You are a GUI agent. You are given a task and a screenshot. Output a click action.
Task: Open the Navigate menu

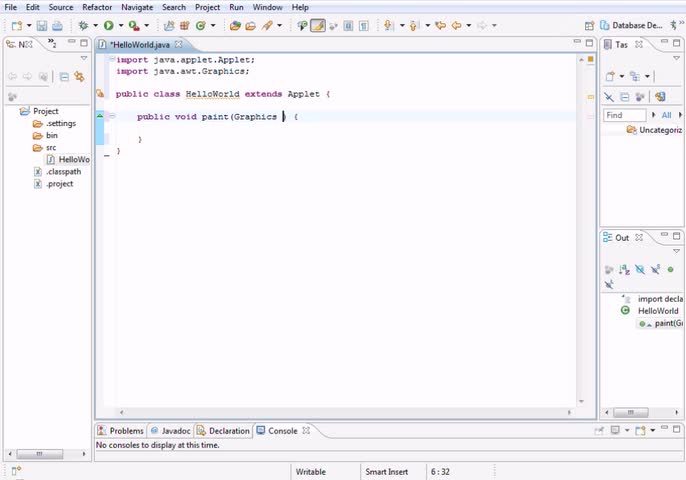tap(137, 7)
